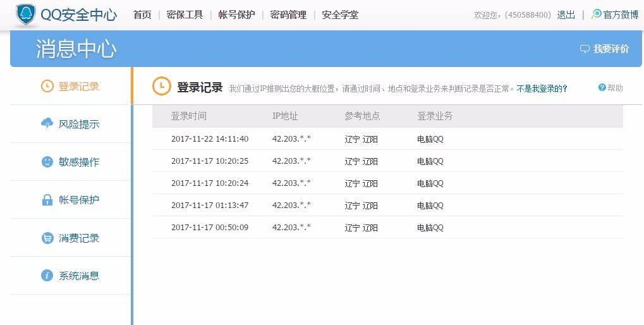Open the 密保工具 menu
This screenshot has width=644, height=325.
coord(185,15)
